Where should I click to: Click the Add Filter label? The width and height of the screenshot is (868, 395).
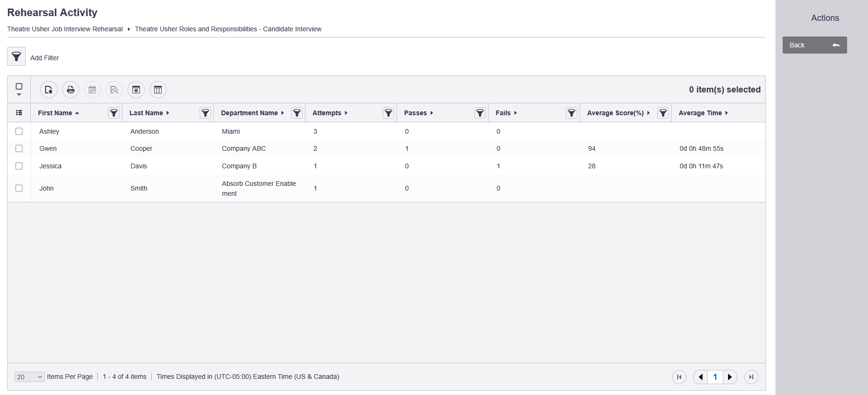[45, 58]
